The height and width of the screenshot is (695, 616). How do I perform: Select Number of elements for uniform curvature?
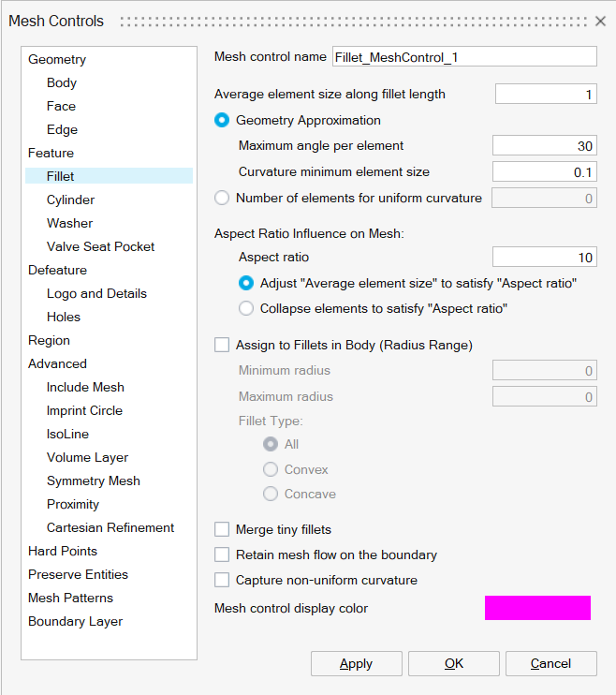[x=222, y=198]
